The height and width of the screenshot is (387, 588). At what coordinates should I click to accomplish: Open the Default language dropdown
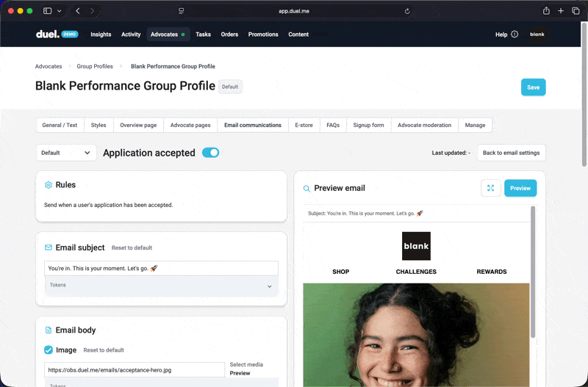(66, 153)
